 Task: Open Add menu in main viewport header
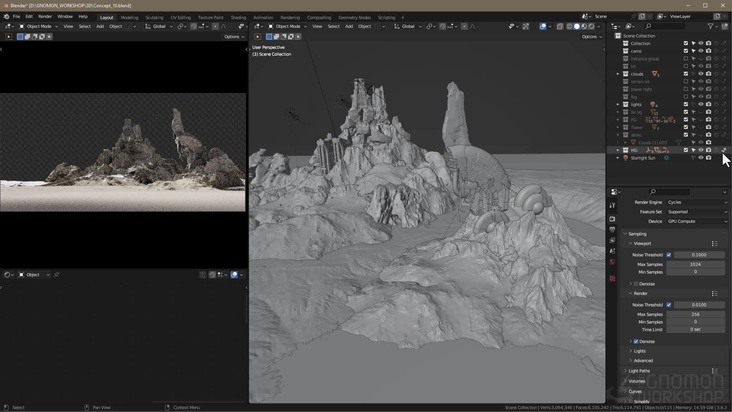(x=349, y=27)
